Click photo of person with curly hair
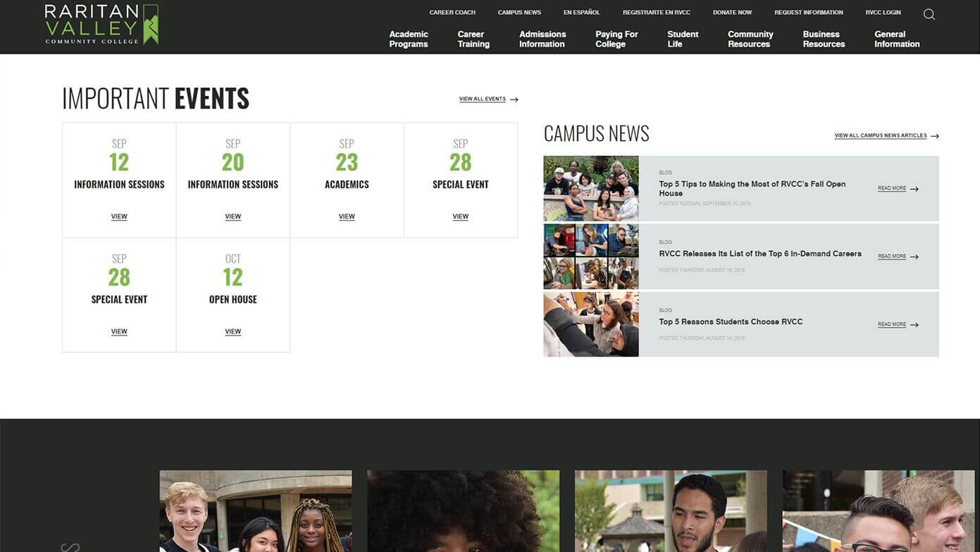The image size is (980, 552). 464,511
